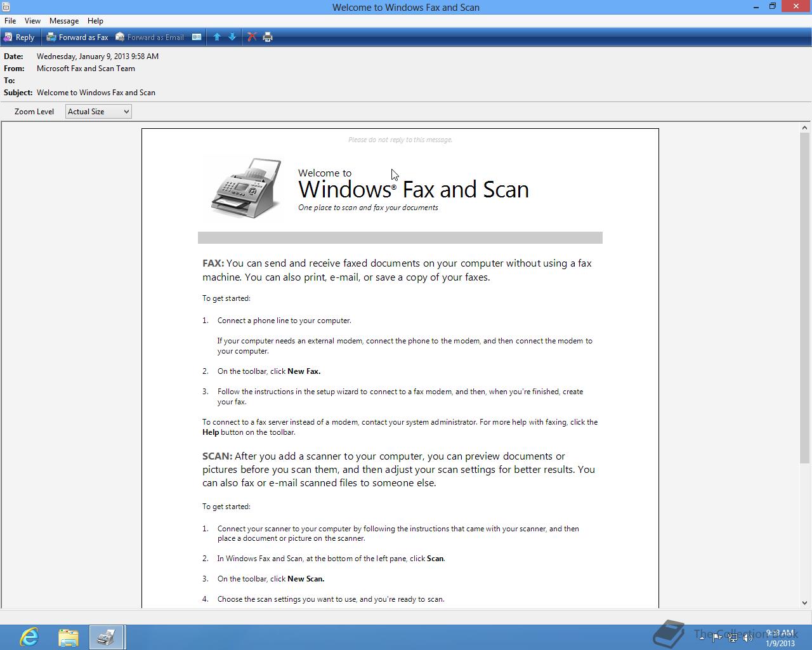Image resolution: width=812 pixels, height=650 pixels.
Task: Click Forward as Fax in the toolbar
Action: (77, 37)
